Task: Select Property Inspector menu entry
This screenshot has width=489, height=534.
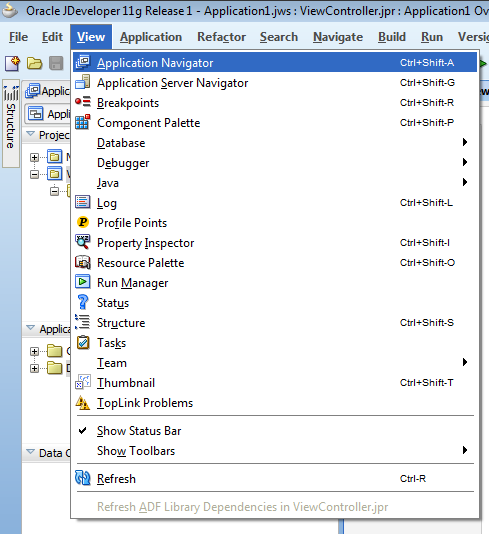Action: click(x=275, y=243)
